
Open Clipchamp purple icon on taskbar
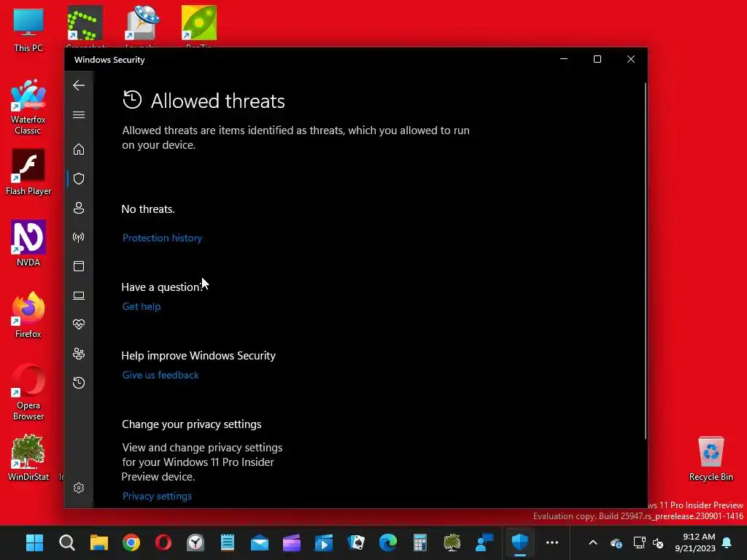(292, 542)
